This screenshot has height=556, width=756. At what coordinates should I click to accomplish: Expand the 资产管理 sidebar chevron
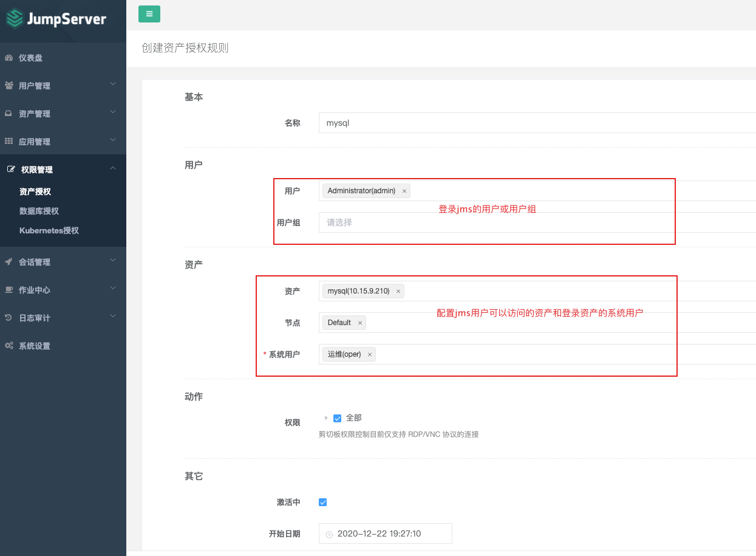[113, 113]
